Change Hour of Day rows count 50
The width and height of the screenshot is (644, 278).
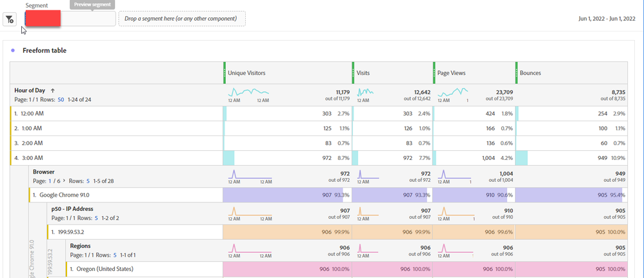tap(61, 99)
